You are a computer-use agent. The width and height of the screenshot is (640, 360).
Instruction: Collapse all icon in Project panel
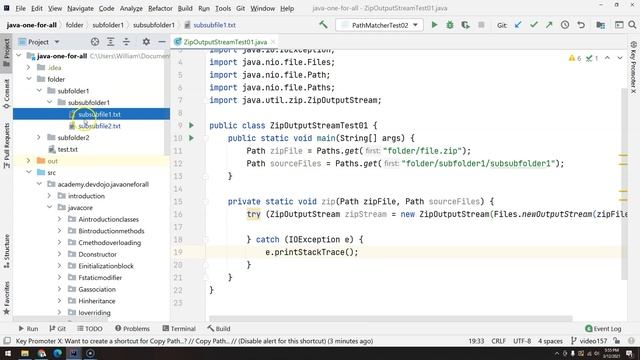click(x=126, y=42)
